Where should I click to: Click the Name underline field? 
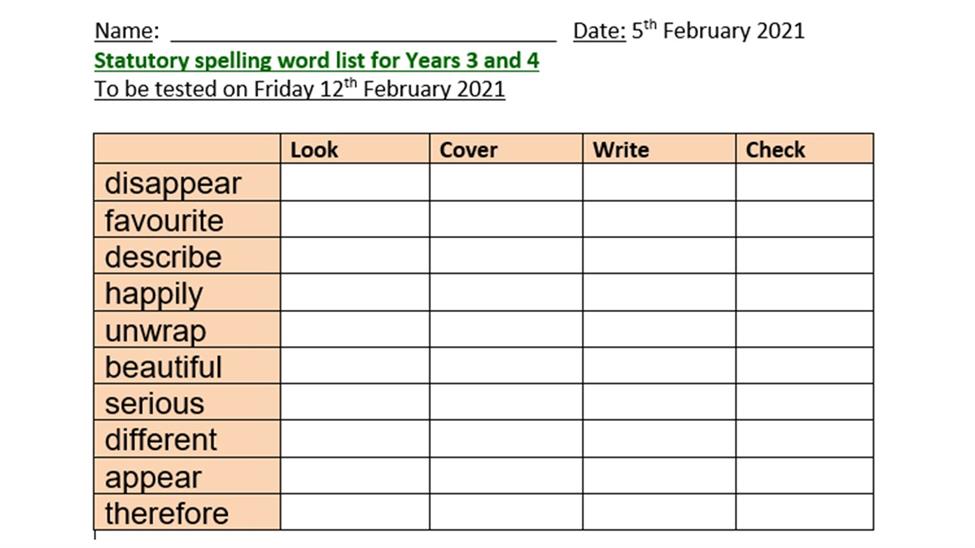364,32
